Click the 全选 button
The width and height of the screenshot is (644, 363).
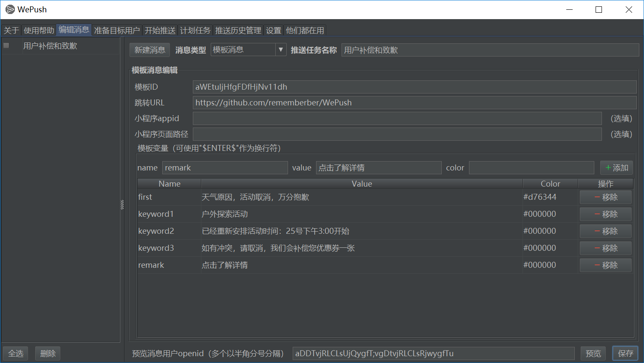[x=16, y=353]
